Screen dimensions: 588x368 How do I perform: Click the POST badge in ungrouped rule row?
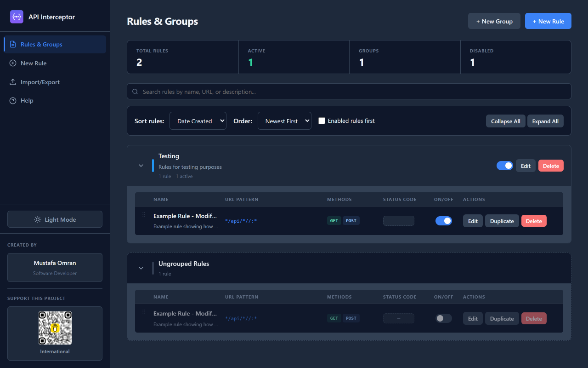[x=351, y=318]
